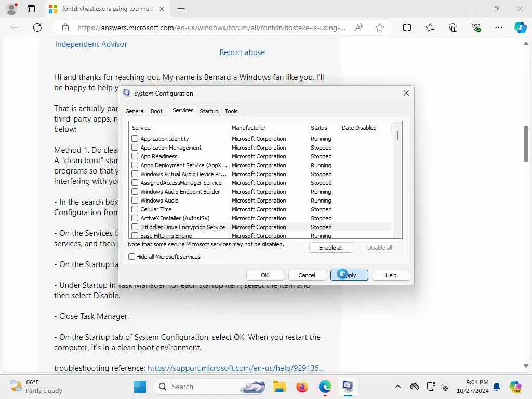532x399 pixels.
Task: Close the System Configuration dialog
Action: [x=406, y=93]
